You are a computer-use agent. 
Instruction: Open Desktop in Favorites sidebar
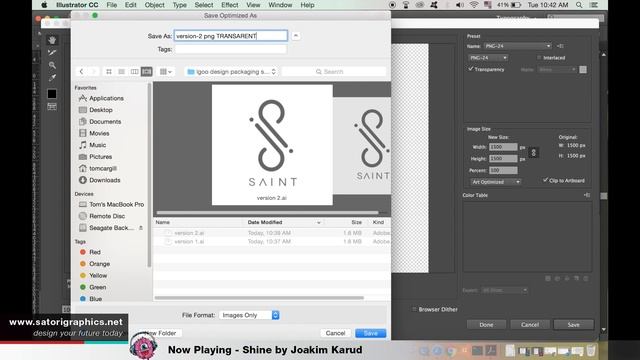101,110
